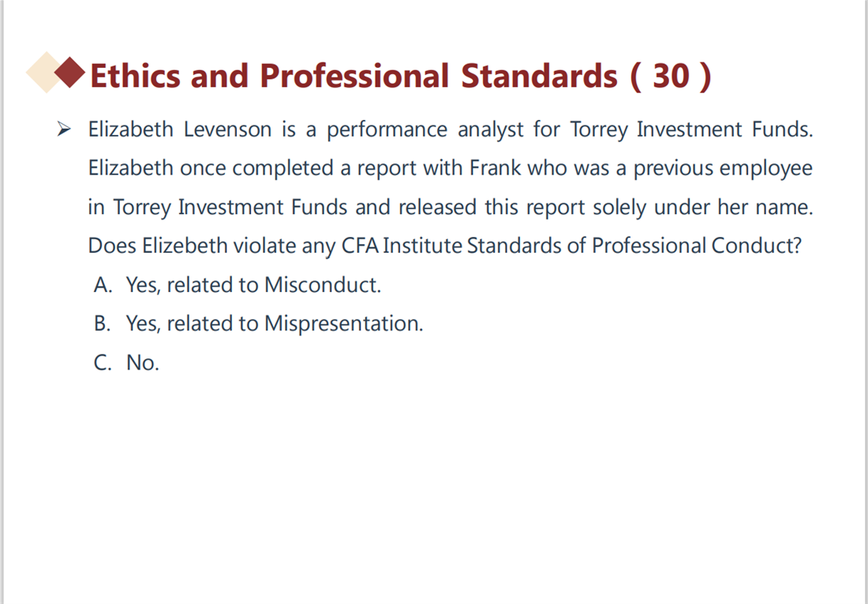Viewport: 868px width, 604px height.
Task: Click "CFA Institute" in the question sentence
Action: click(x=402, y=246)
